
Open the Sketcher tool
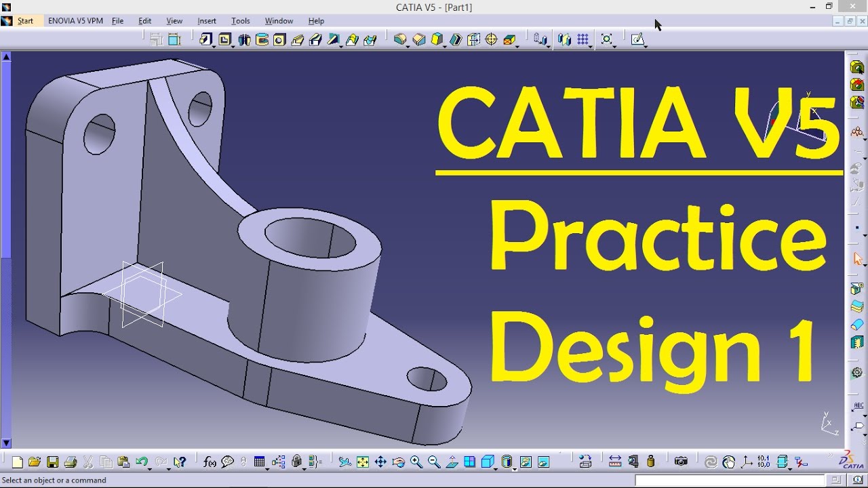tap(637, 39)
